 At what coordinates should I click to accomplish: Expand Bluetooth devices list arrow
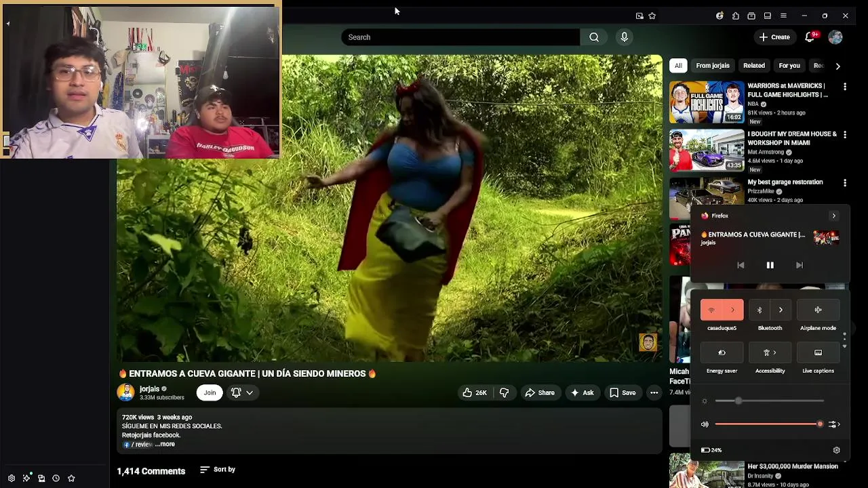[781, 310]
